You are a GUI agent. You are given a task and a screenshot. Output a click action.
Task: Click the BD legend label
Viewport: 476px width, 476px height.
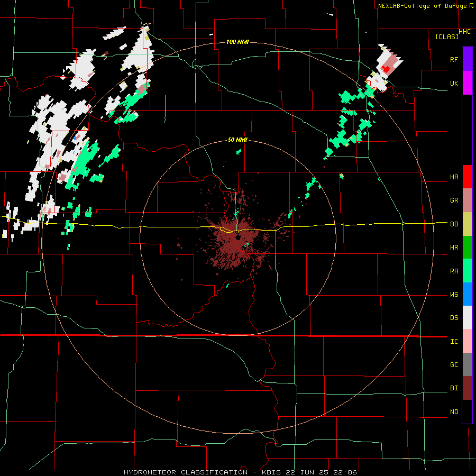(454, 224)
